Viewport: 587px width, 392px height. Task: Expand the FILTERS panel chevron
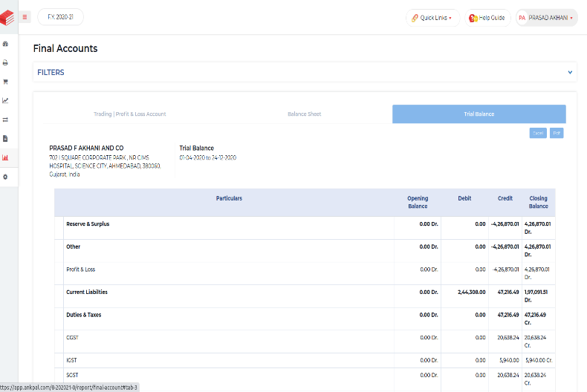(x=570, y=73)
